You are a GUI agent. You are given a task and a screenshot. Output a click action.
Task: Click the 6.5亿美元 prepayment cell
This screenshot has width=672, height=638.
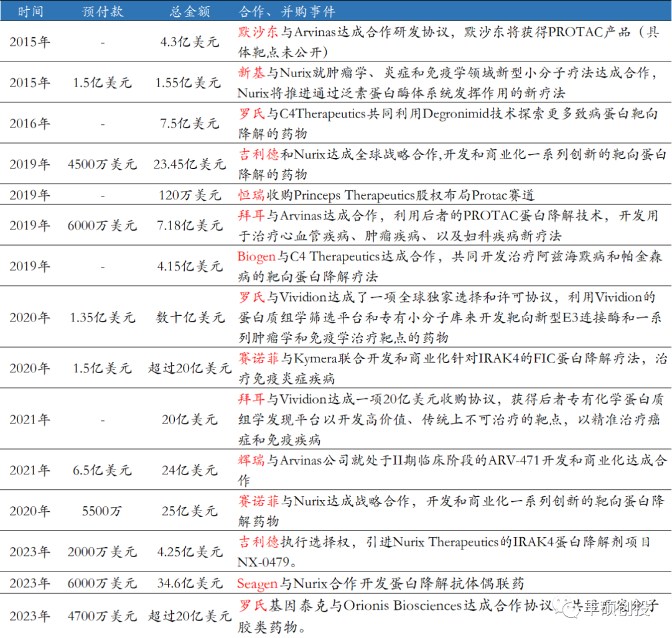[x=102, y=471]
